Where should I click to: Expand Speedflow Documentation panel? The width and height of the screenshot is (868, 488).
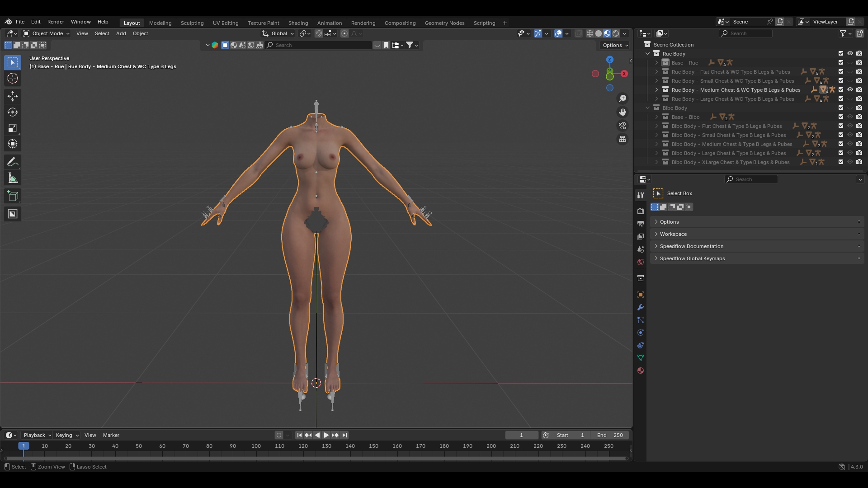757,246
